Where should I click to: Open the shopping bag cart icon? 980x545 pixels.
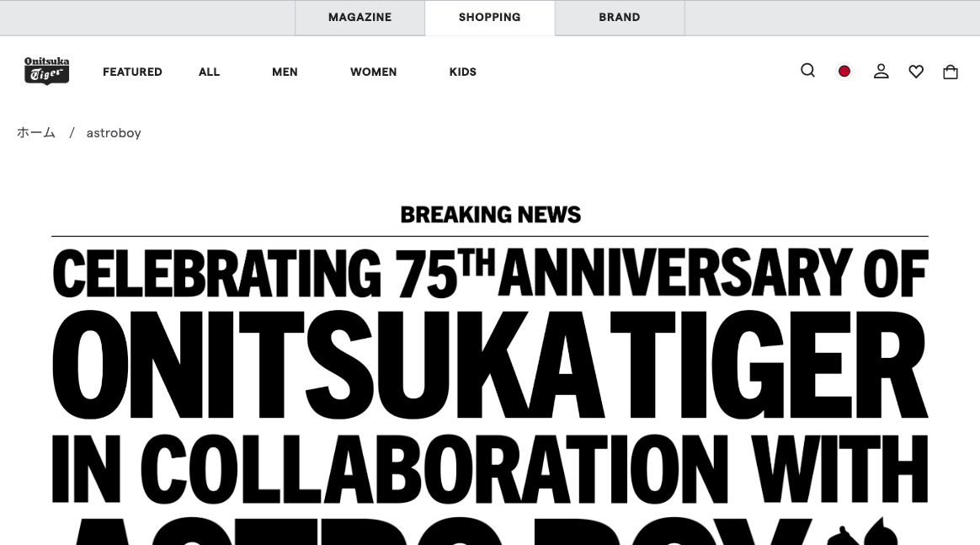pos(951,72)
